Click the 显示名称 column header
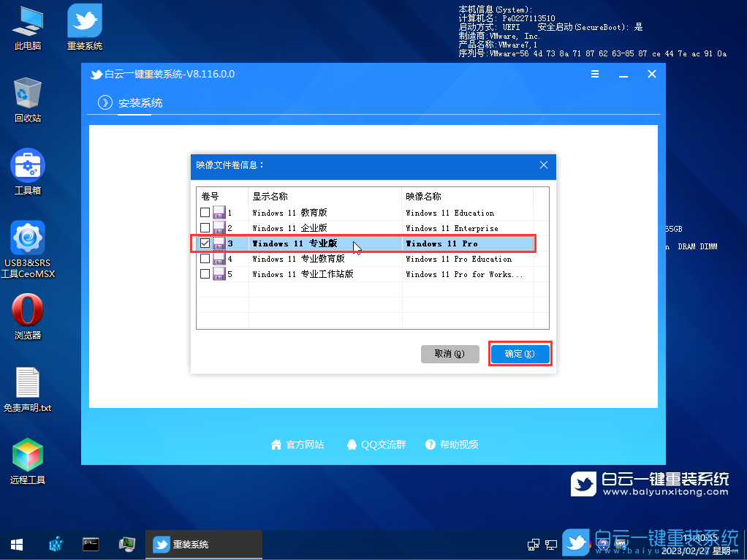This screenshot has height=560, width=747. tap(325, 197)
